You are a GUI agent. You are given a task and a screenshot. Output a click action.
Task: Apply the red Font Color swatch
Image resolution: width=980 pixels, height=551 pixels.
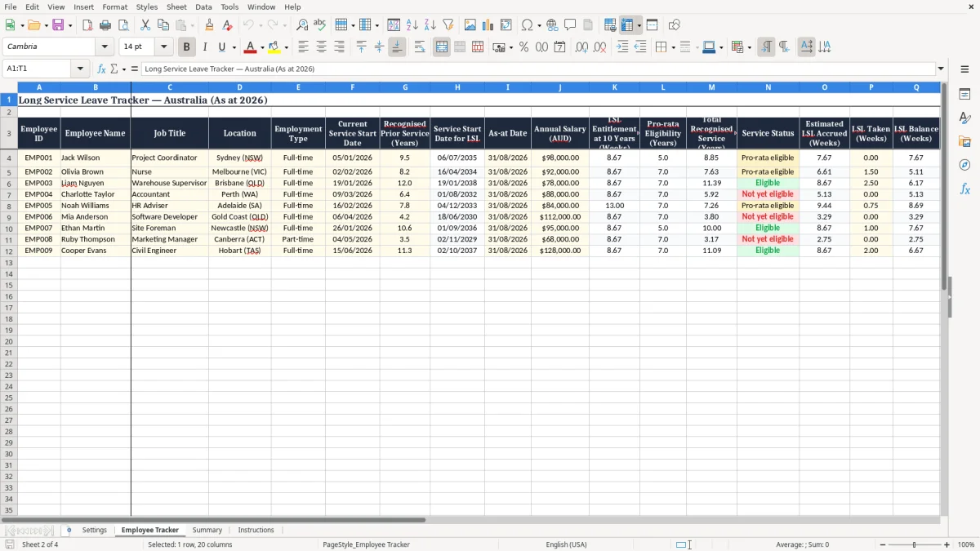251,47
